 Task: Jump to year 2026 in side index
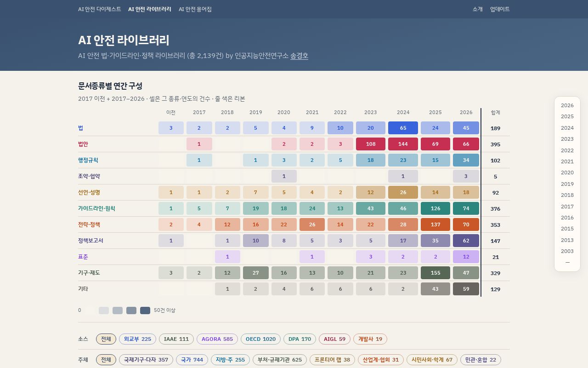click(567, 105)
